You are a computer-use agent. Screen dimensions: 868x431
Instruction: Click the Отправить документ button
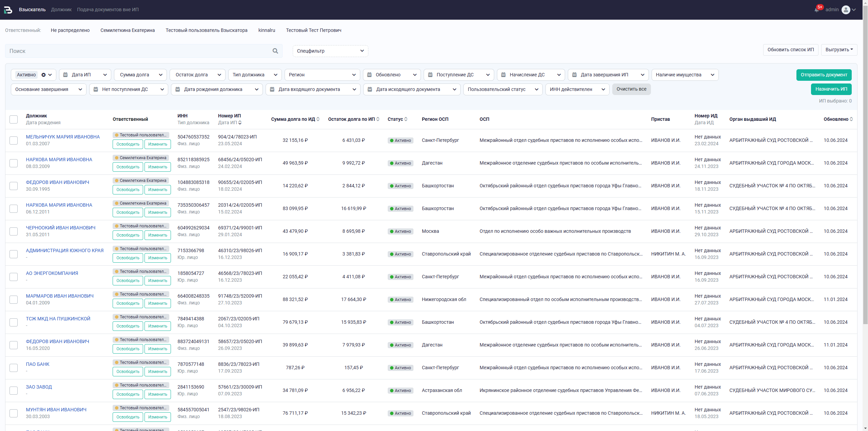coord(824,75)
